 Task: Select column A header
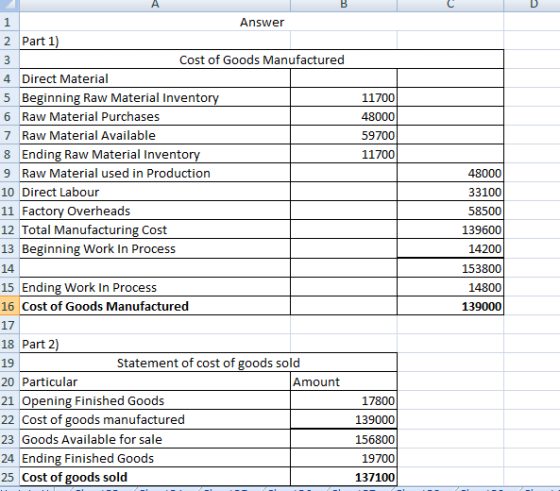155,5
